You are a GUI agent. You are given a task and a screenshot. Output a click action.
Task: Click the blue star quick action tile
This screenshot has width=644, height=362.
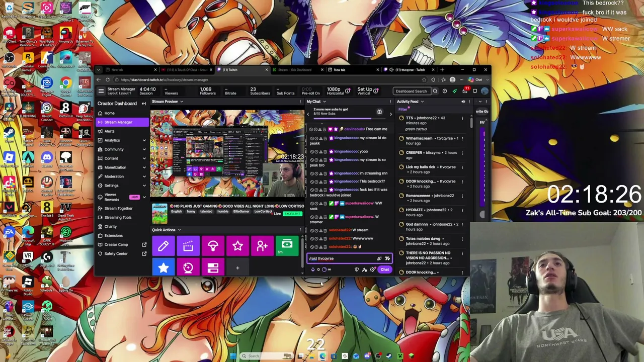[x=163, y=267]
